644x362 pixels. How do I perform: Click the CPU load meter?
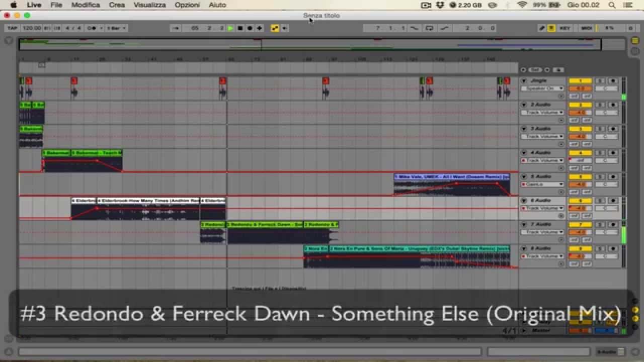(609, 28)
